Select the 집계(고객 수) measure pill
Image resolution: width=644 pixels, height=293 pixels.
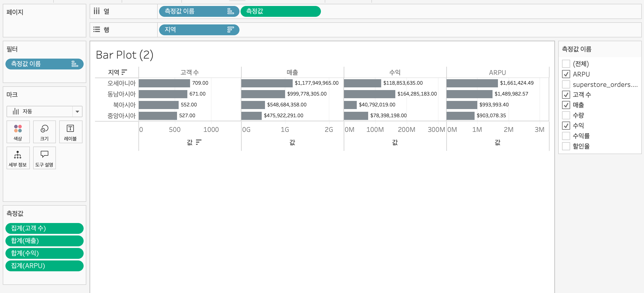coord(45,228)
